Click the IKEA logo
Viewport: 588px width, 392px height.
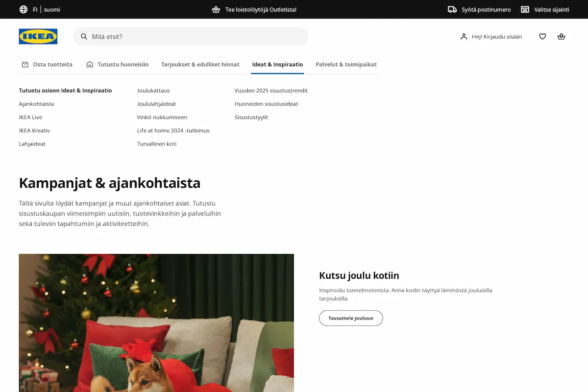pos(38,37)
